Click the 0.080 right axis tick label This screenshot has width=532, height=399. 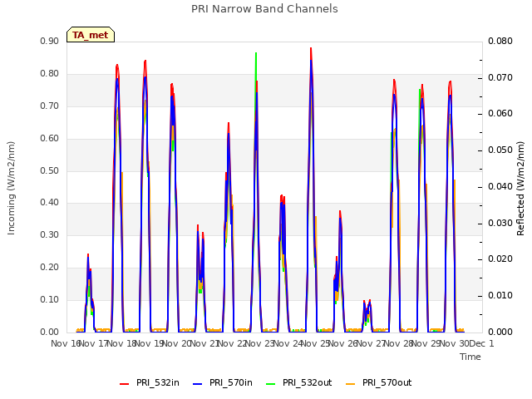[500, 41]
